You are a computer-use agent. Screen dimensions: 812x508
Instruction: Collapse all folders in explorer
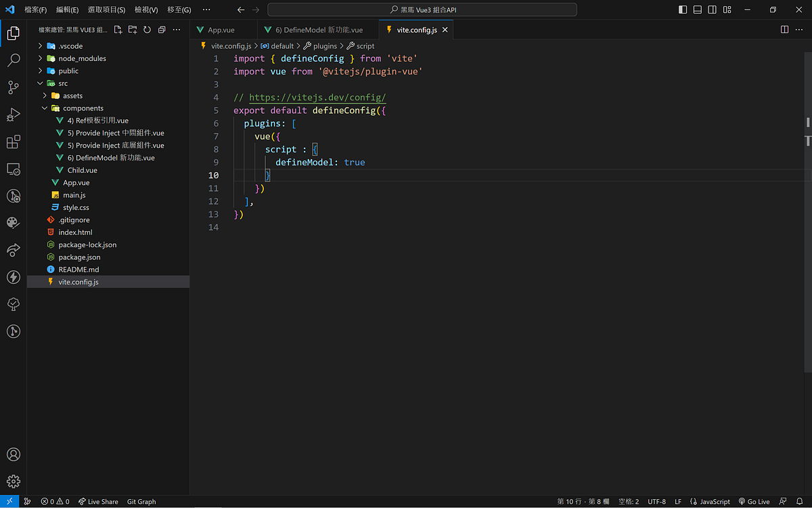click(x=162, y=30)
